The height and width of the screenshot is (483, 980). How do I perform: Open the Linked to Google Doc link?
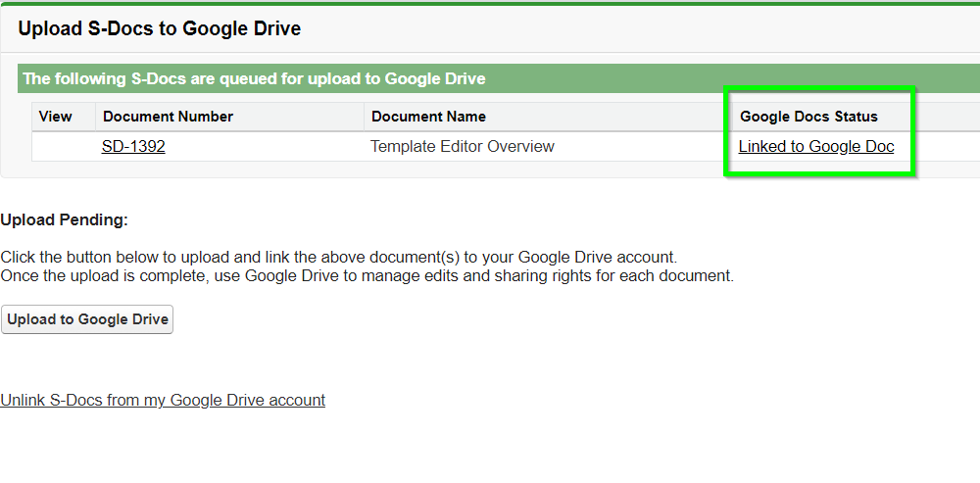816,146
